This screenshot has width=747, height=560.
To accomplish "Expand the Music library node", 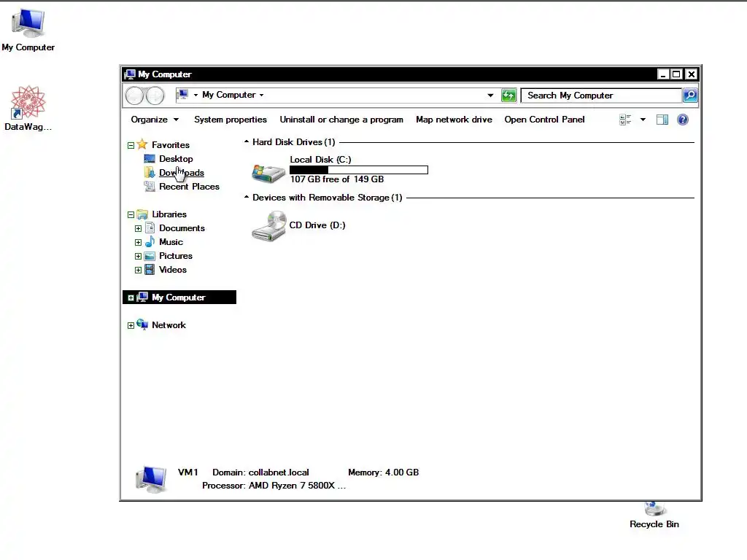I will tap(138, 242).
